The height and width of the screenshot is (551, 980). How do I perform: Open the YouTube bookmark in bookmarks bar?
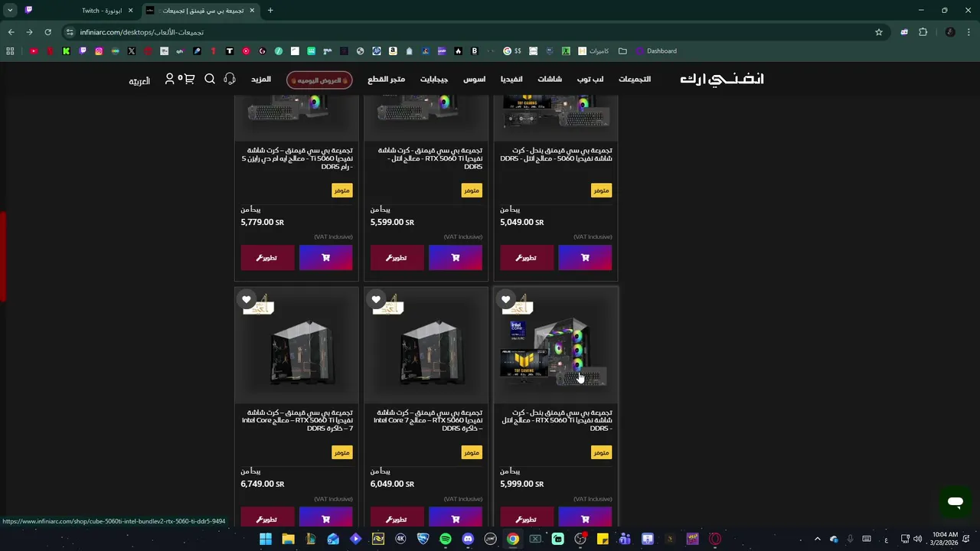(34, 51)
